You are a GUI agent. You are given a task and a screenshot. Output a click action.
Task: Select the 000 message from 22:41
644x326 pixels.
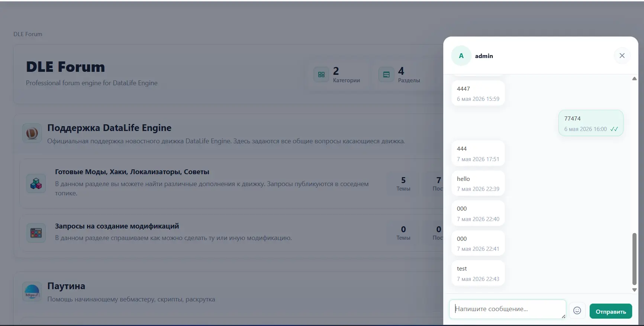pyautogui.click(x=478, y=243)
